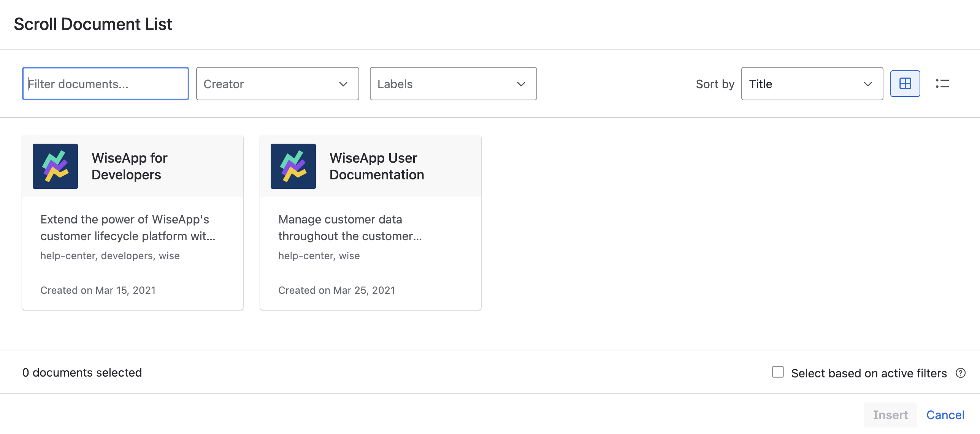The height and width of the screenshot is (434, 980).
Task: Click the Labels dropdown chevron arrow
Action: pyautogui.click(x=521, y=84)
